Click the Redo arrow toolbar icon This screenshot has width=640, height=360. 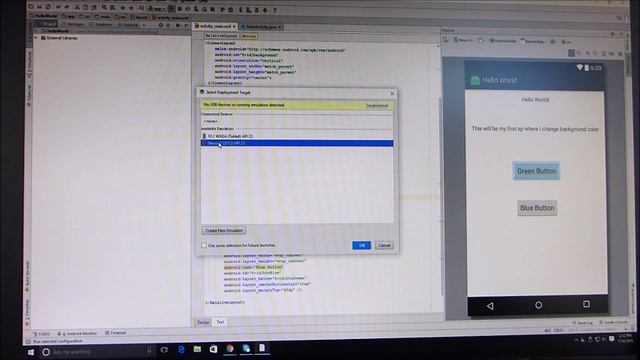(67, 7)
